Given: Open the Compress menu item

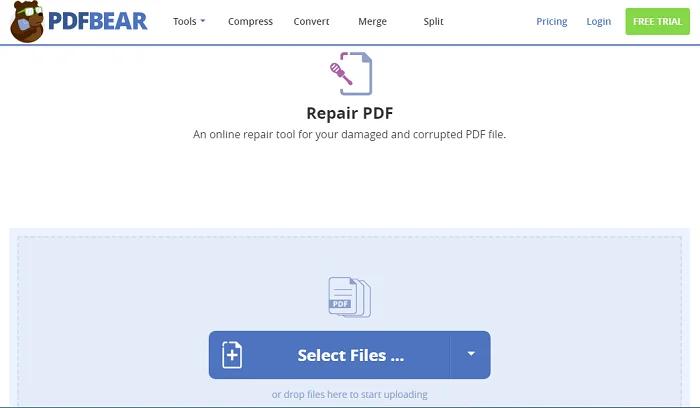Looking at the screenshot, I should coord(250,21).
